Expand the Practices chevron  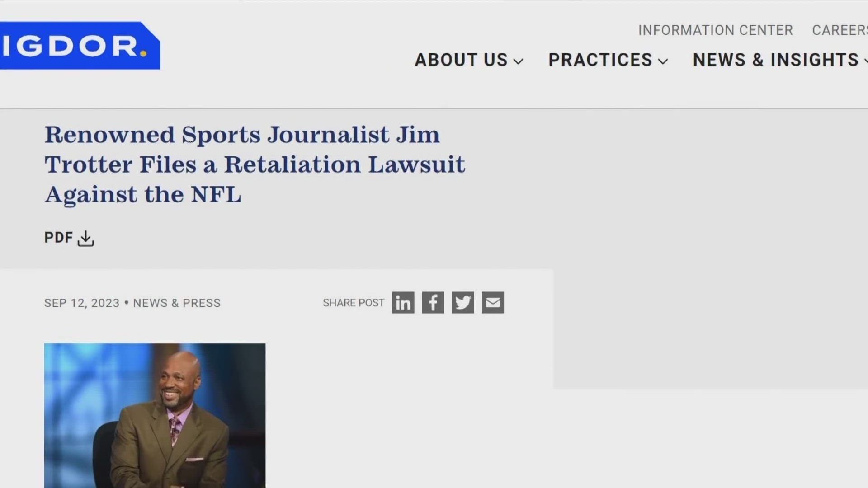coord(663,61)
